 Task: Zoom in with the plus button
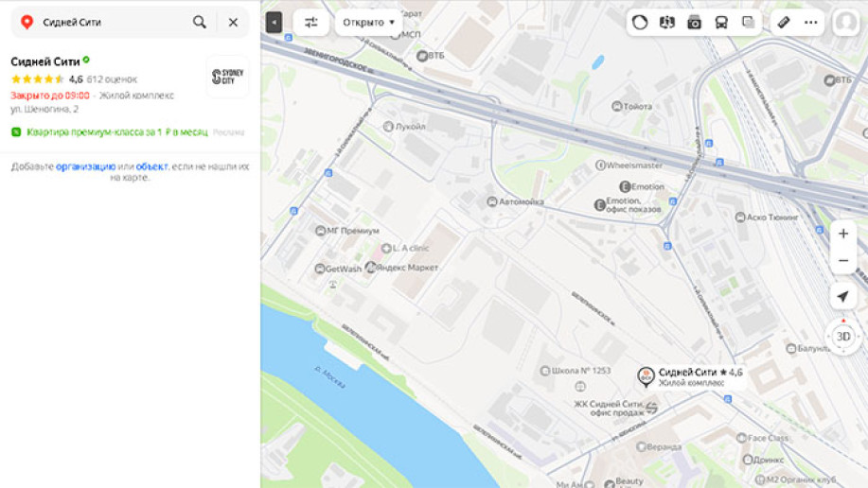[x=842, y=234]
